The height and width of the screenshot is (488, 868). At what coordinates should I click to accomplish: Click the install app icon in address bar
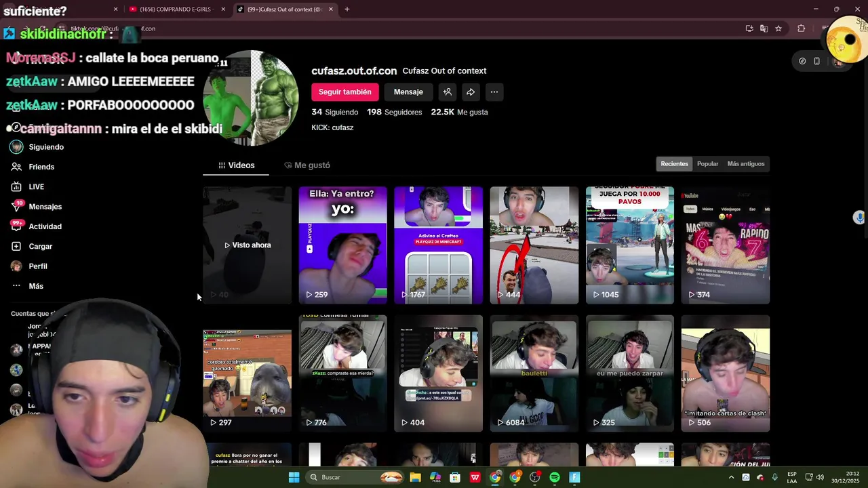point(749,28)
